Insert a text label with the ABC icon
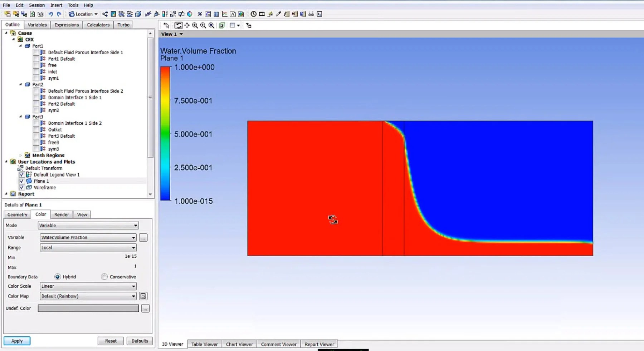Viewport: 644px width, 351px height. click(148, 14)
